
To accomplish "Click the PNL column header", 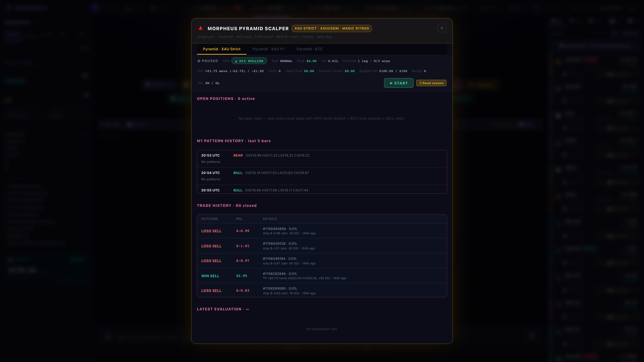I will 239,219.
